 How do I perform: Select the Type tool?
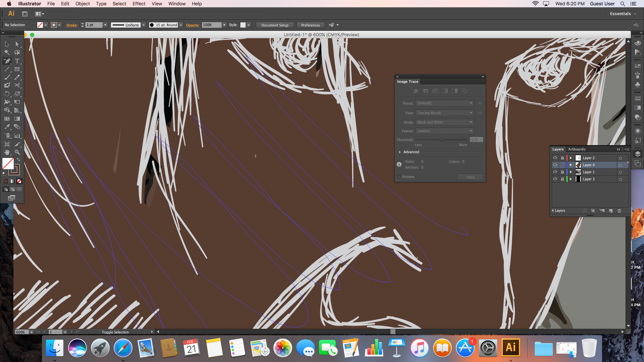17,61
